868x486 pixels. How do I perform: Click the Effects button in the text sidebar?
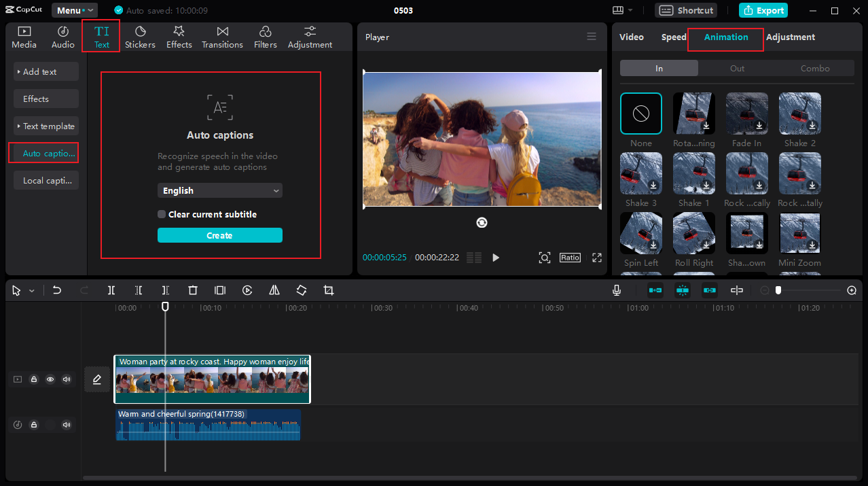46,99
